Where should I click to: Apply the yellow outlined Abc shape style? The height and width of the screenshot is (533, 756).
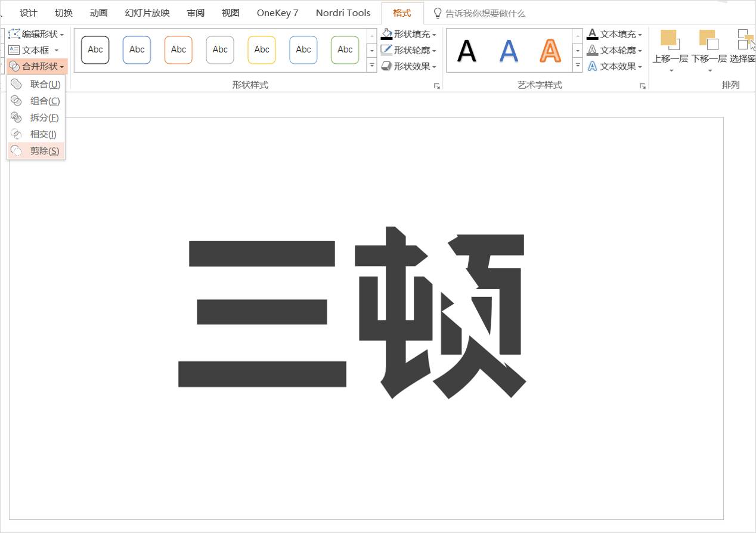(262, 50)
